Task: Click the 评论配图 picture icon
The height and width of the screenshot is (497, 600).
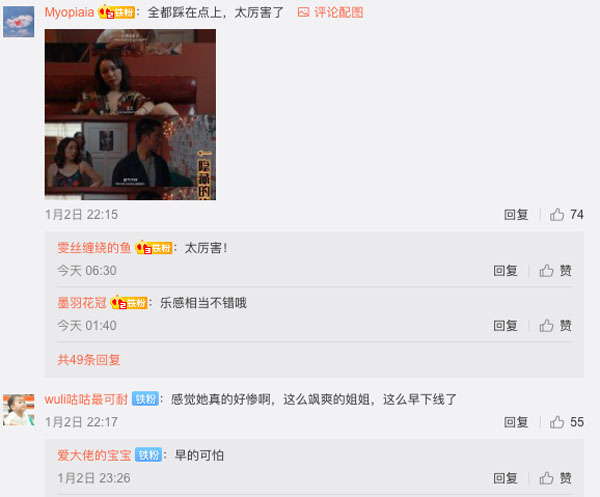Action: [x=303, y=13]
